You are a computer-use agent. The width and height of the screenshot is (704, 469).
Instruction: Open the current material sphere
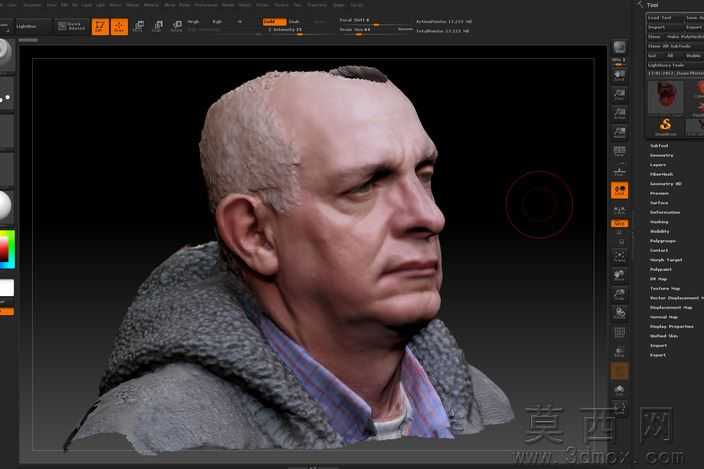point(6,206)
